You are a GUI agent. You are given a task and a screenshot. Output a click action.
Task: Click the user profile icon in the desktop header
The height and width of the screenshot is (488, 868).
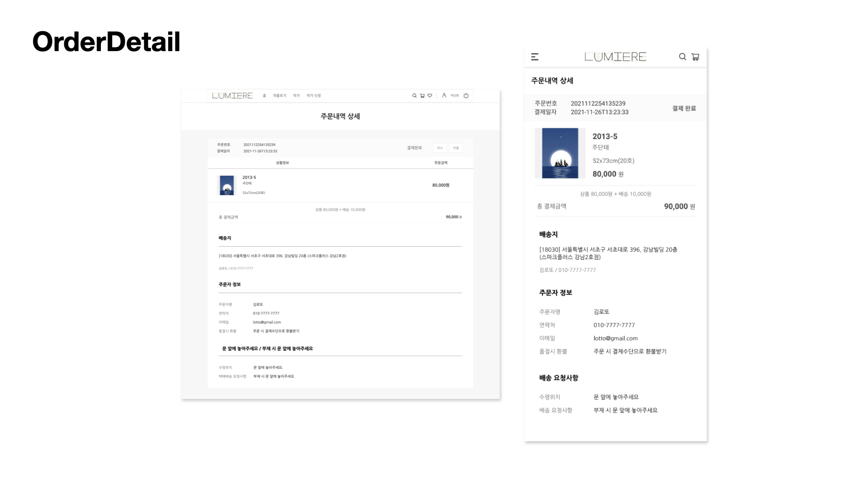[x=444, y=95]
